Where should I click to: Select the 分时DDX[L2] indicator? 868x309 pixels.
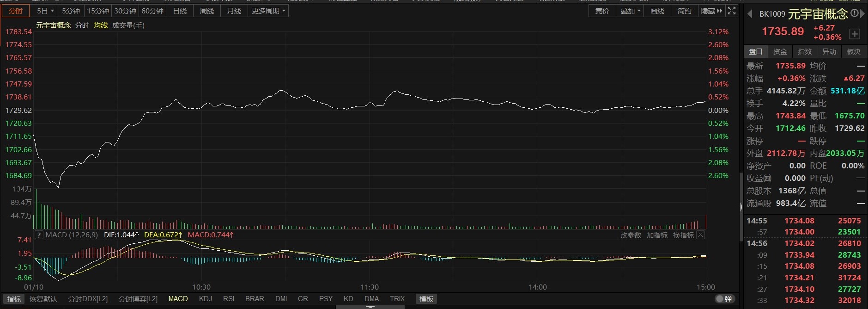(x=88, y=299)
